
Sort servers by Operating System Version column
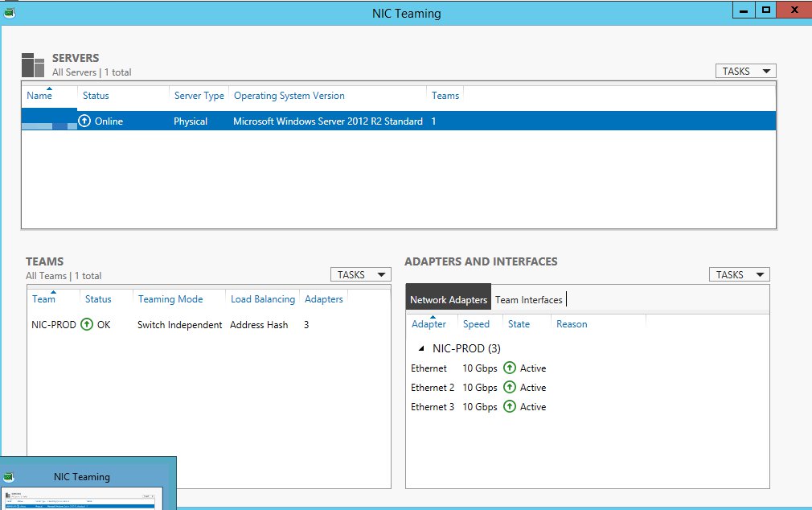click(x=289, y=96)
